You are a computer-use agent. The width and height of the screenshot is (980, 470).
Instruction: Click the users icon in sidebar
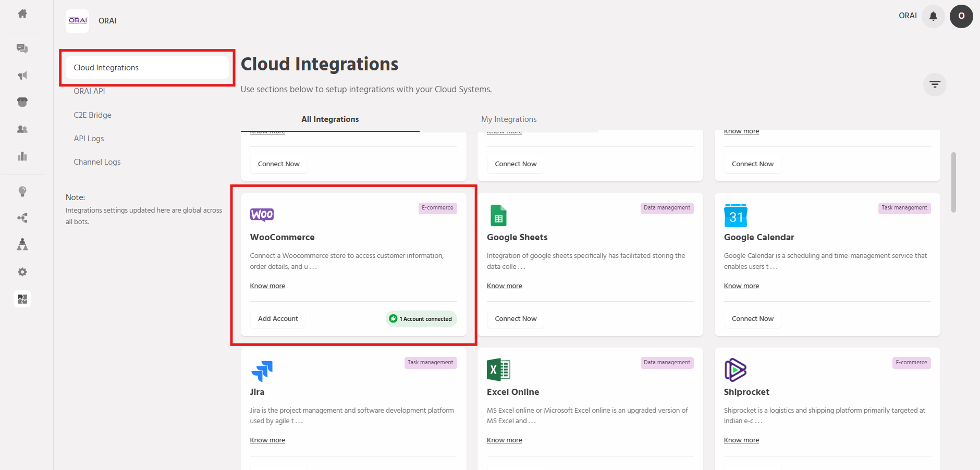coord(22,129)
